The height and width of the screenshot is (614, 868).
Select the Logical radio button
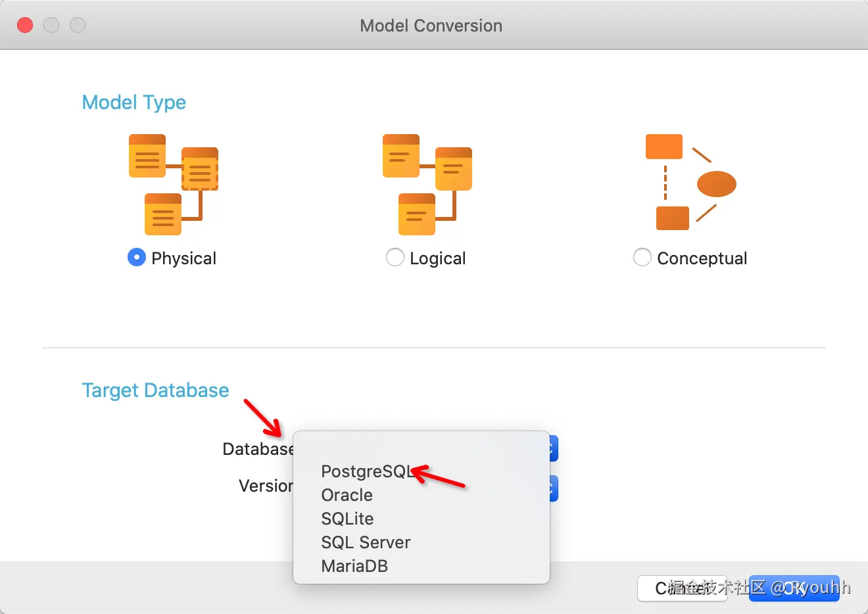(395, 257)
